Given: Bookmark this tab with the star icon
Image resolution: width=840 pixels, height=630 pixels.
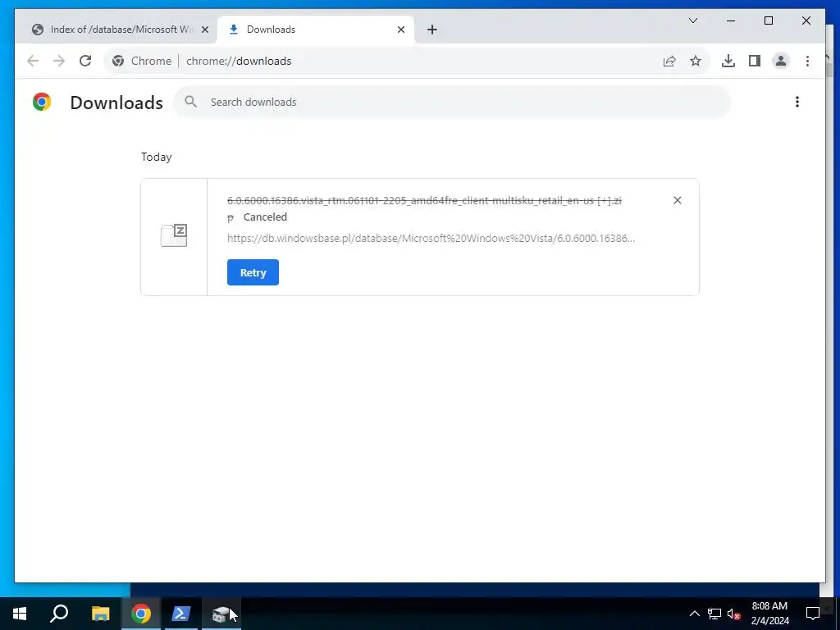Looking at the screenshot, I should 696,61.
